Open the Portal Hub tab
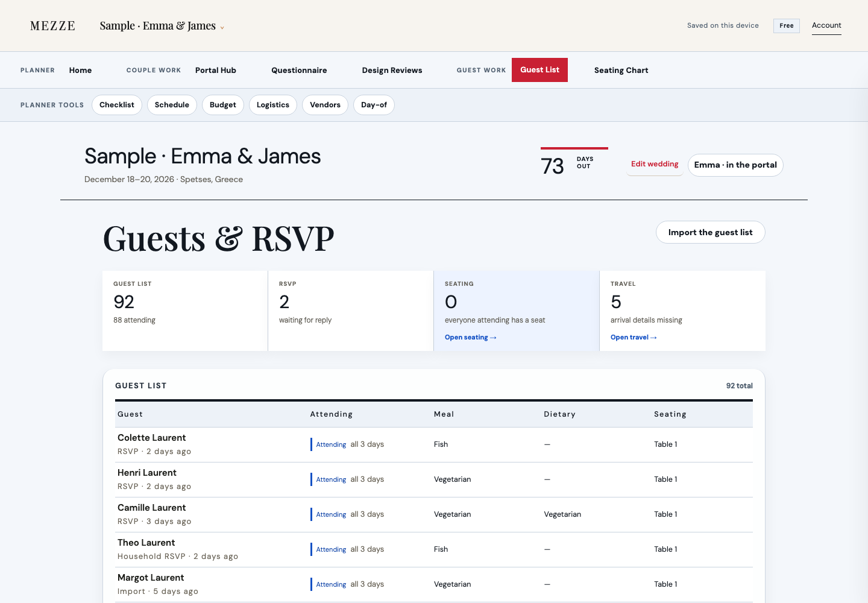Viewport: 868px width, 603px height. click(216, 70)
